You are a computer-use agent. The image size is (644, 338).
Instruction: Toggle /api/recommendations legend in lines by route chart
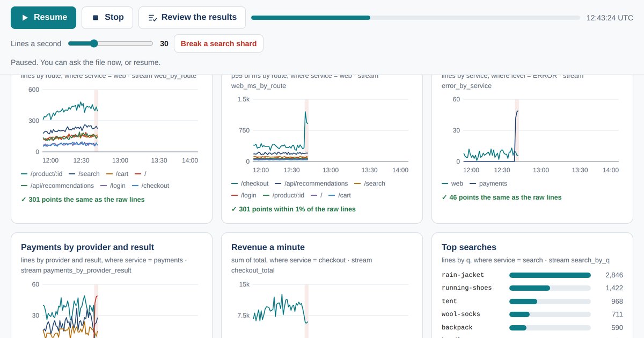57,186
